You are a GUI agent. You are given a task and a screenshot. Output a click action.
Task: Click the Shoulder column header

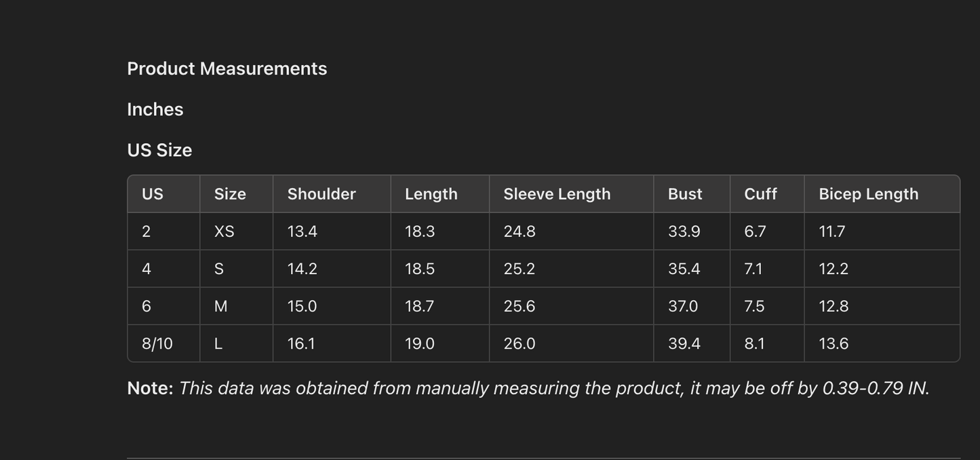point(321,194)
